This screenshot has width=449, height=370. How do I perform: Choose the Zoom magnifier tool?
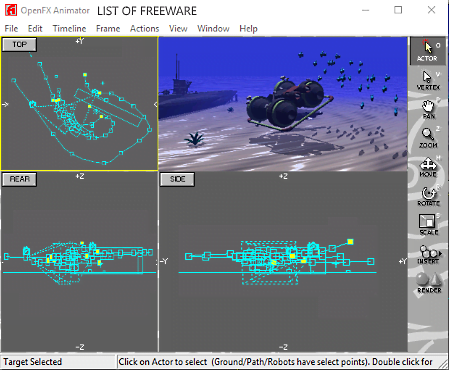tap(428, 138)
